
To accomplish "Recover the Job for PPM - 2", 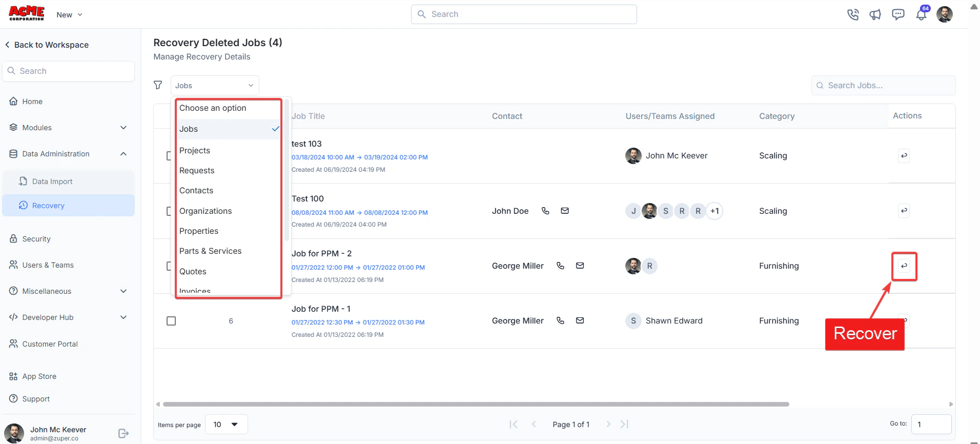I will tap(904, 266).
